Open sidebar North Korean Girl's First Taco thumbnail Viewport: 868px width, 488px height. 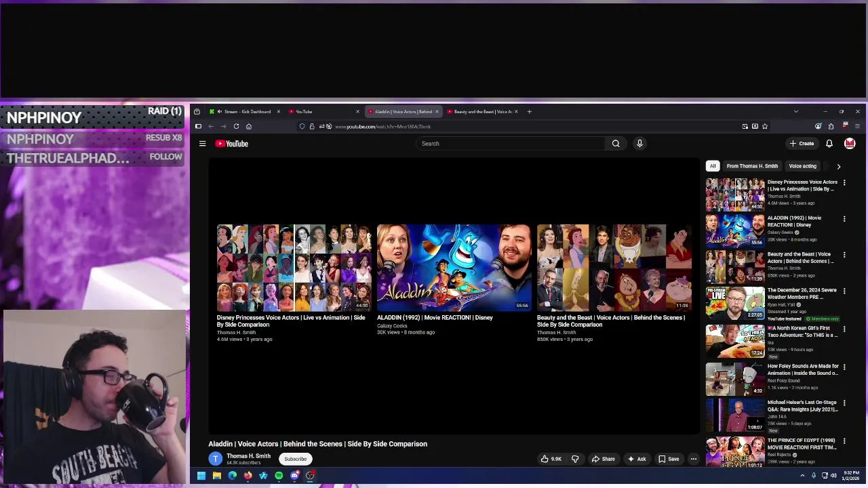coord(735,341)
